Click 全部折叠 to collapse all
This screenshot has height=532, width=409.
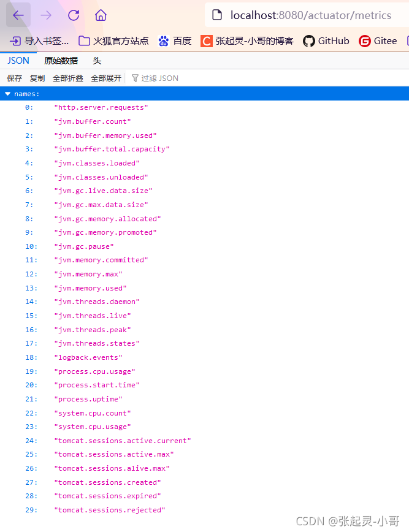[68, 78]
